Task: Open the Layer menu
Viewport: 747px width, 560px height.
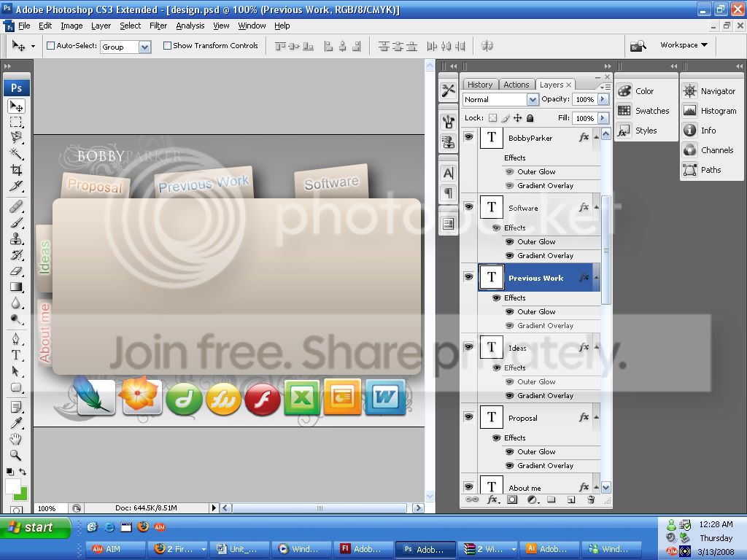Action: pos(101,26)
